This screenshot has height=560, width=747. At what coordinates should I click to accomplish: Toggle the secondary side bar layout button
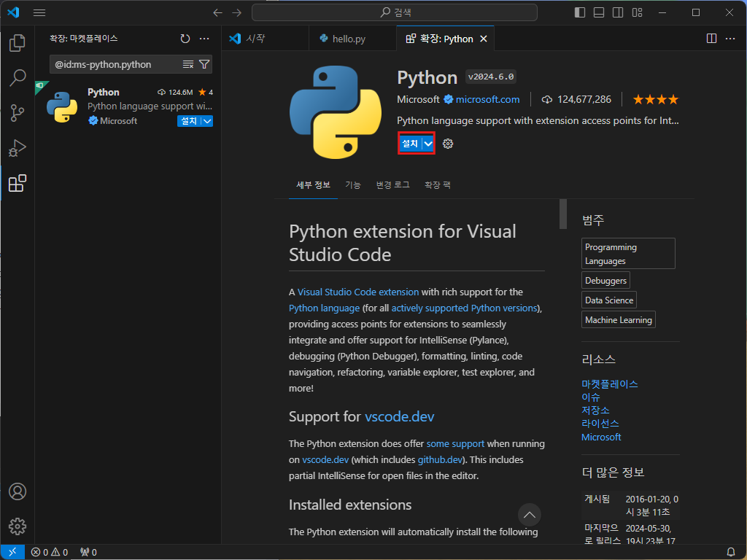tap(618, 12)
